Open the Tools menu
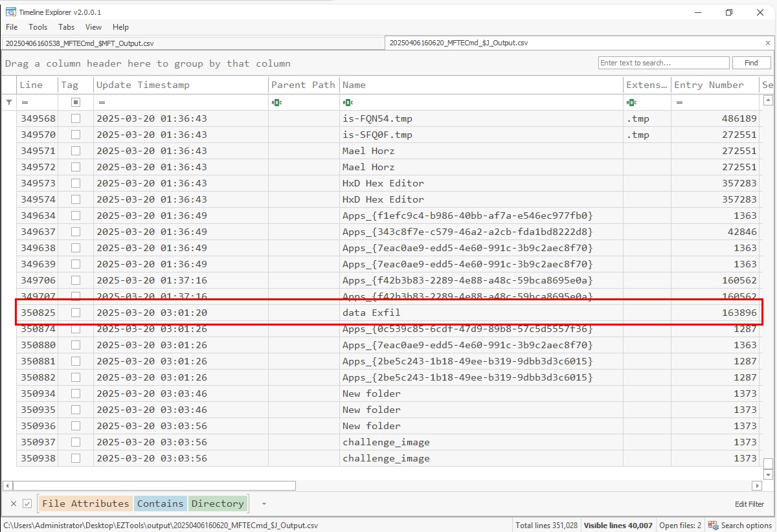Screen dimensions: 777x532 38,27
